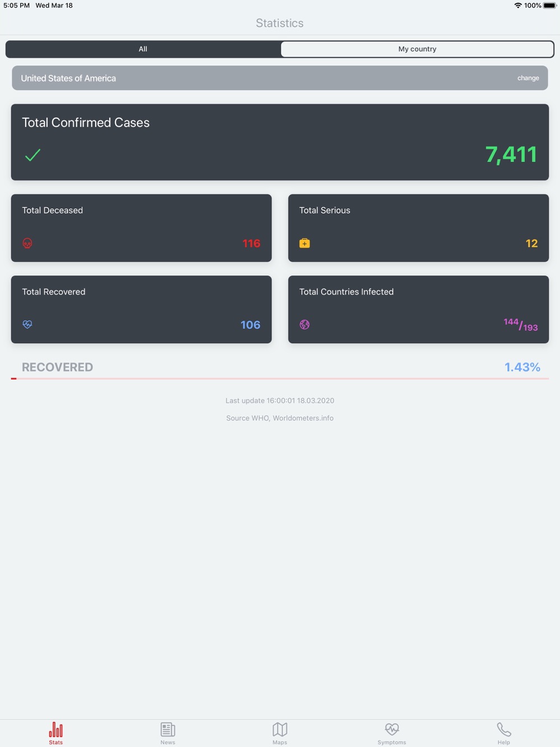Tap the red skull Deceased icon
This screenshot has width=560, height=747.
click(27, 243)
